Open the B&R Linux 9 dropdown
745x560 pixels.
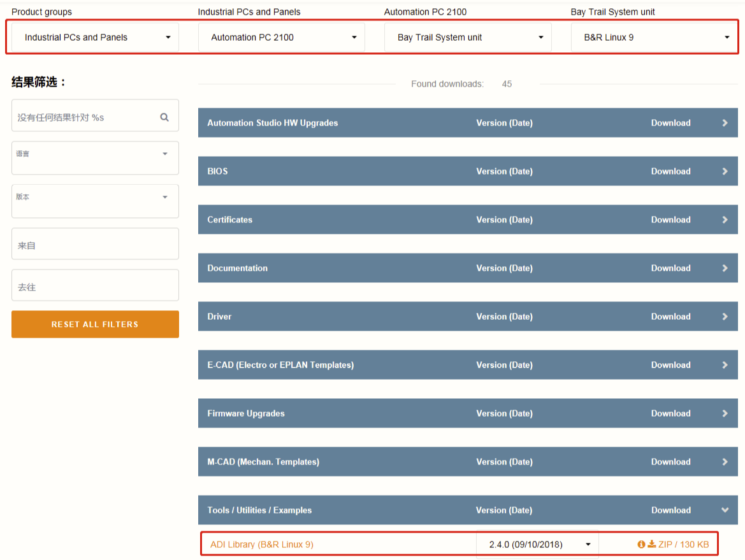[655, 37]
